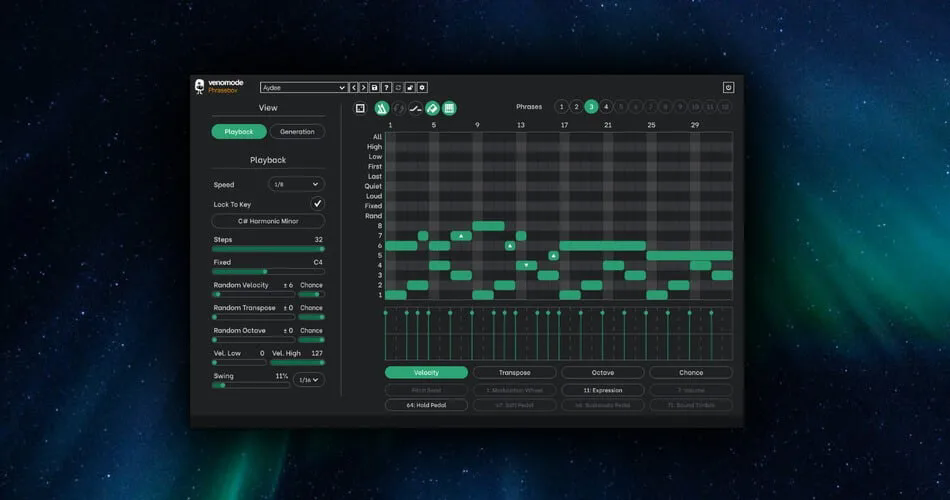Screen dimensions: 950x500
Task: Toggle the green grid view icon
Action: pyautogui.click(x=449, y=108)
